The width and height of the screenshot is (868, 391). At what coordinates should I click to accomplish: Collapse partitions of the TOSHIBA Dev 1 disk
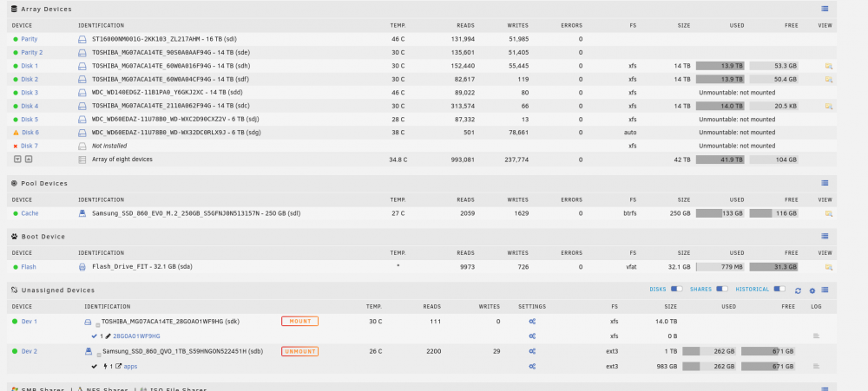[x=97, y=324]
